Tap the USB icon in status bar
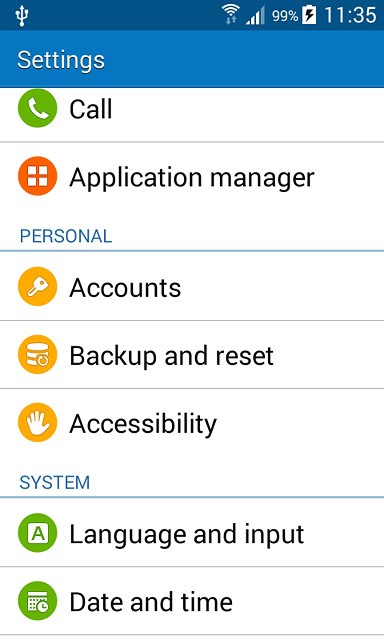Viewport: 384px width, 640px height. pyautogui.click(x=22, y=16)
